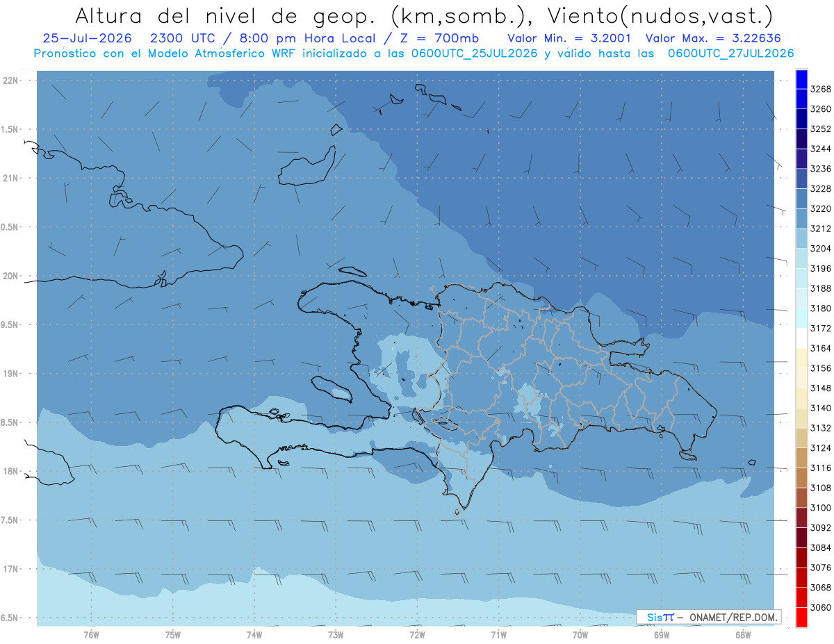Click the '68W' longitude label
Image resolution: width=834 pixels, height=644 pixels.
[743, 635]
